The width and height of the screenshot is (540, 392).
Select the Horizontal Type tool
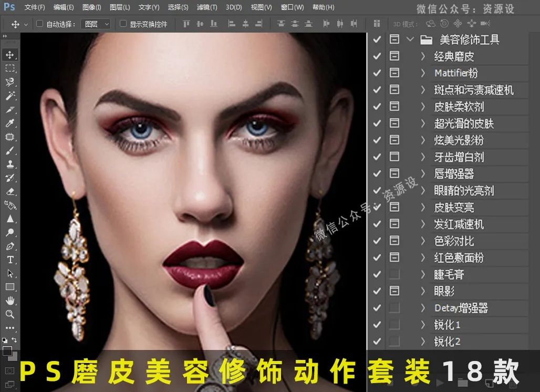click(9, 260)
